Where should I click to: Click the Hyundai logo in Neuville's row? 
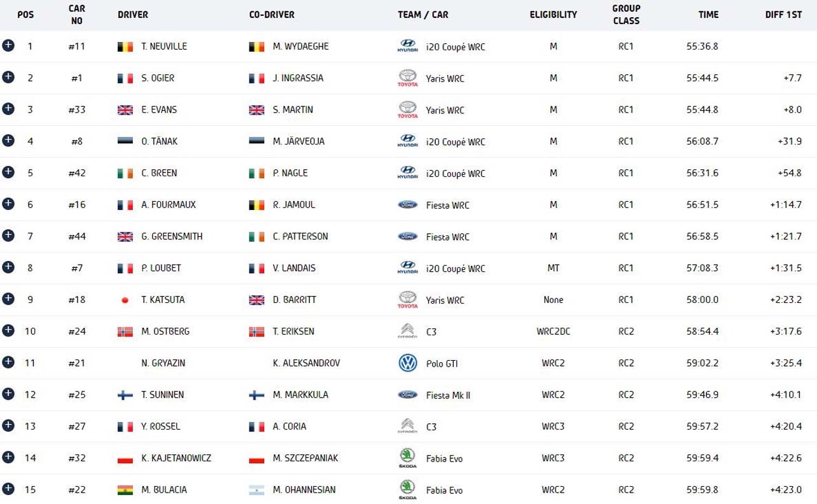[x=407, y=46]
